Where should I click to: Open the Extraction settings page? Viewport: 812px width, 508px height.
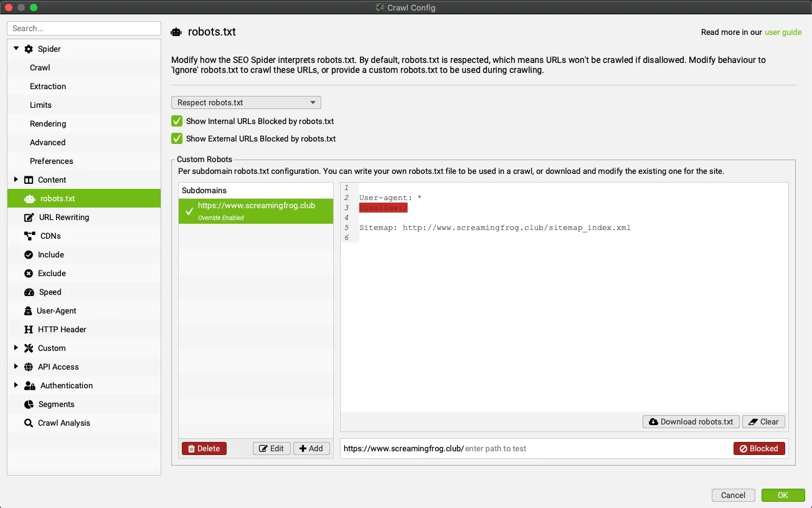[x=48, y=87]
